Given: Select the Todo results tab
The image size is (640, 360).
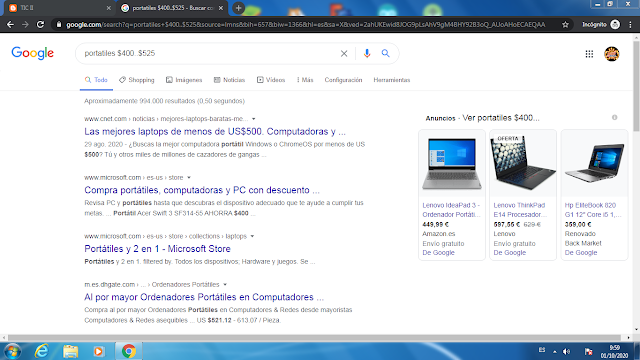Looking at the screenshot, I should coord(96,80).
